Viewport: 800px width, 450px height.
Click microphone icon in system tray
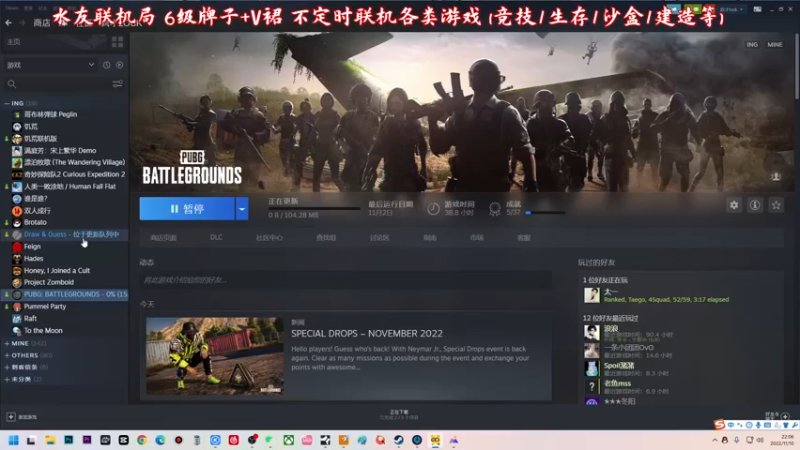click(736, 440)
